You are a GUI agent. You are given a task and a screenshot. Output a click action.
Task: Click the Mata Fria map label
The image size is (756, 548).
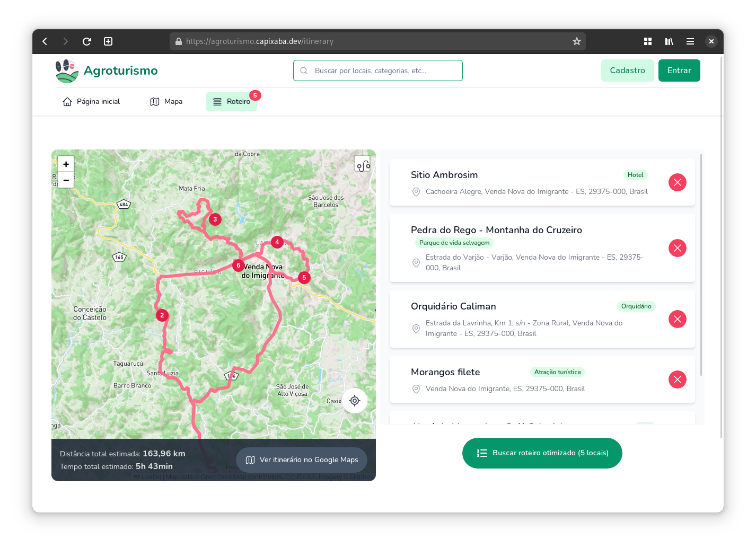tap(191, 189)
